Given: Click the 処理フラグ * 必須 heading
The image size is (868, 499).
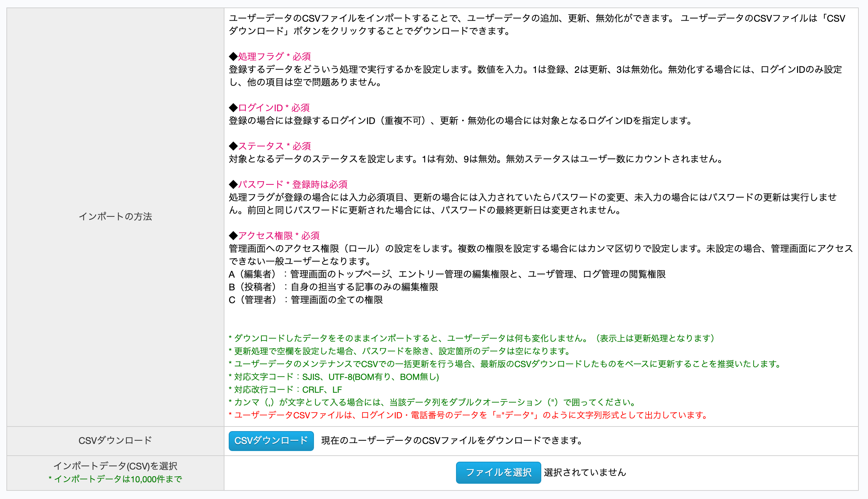Looking at the screenshot, I should tap(270, 57).
